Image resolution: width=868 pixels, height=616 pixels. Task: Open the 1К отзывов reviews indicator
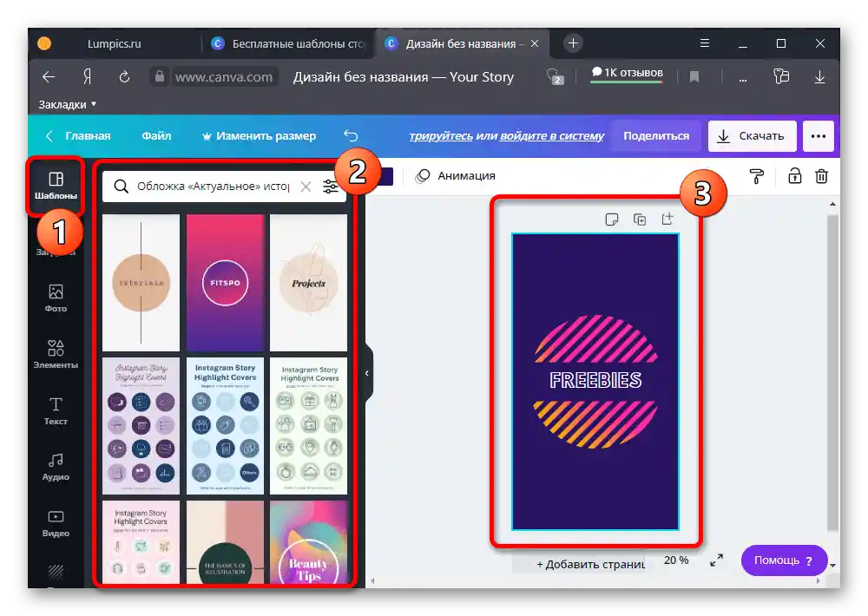pyautogui.click(x=627, y=73)
